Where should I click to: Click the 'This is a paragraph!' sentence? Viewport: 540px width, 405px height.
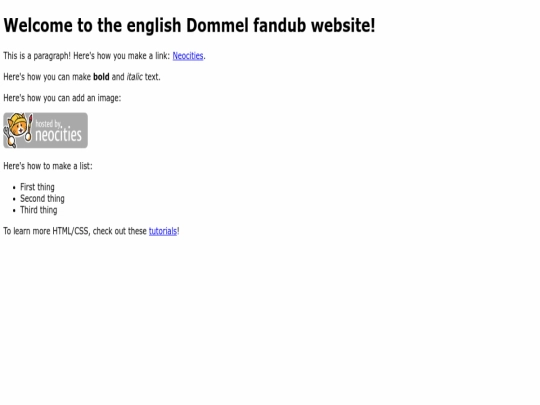(37, 56)
